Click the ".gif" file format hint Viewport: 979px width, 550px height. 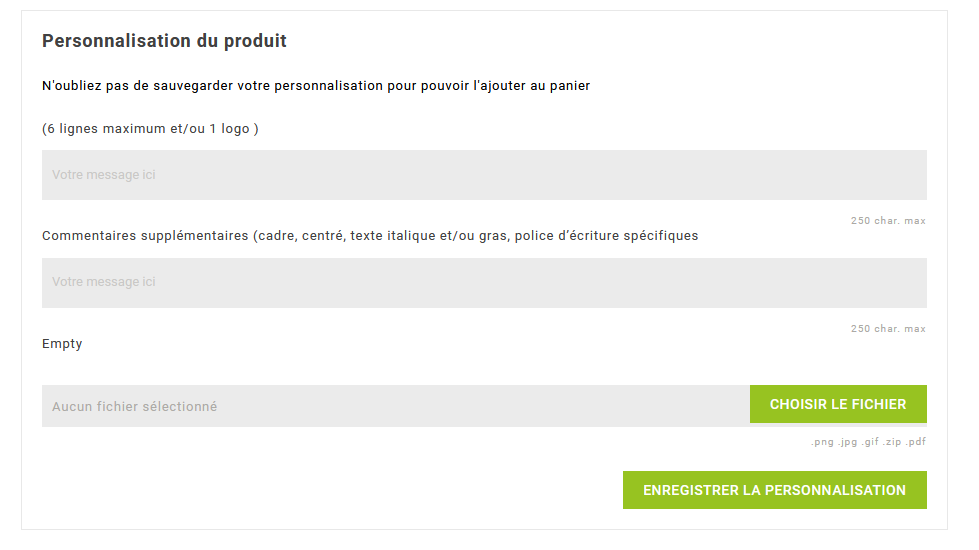click(x=871, y=442)
